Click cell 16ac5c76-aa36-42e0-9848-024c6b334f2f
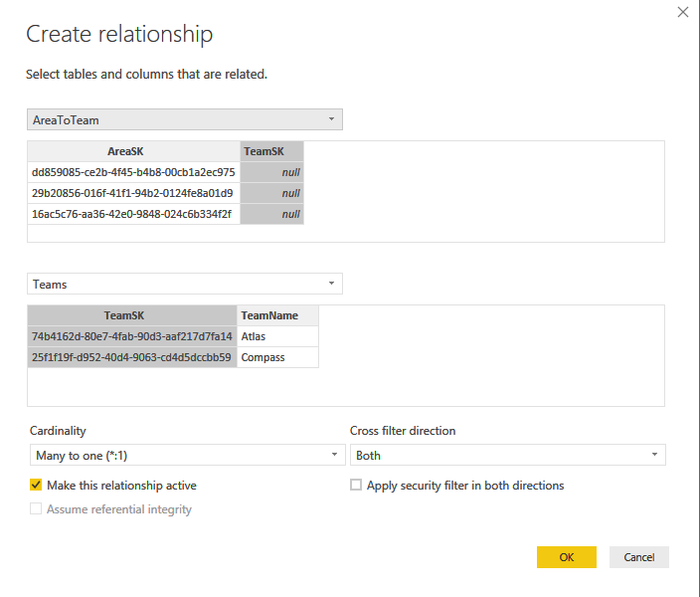 [133, 214]
